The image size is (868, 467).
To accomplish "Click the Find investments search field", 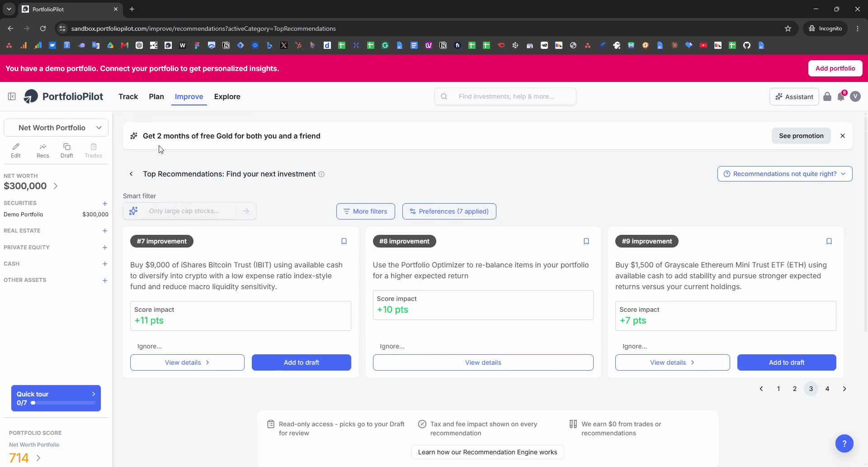I will coord(505,96).
